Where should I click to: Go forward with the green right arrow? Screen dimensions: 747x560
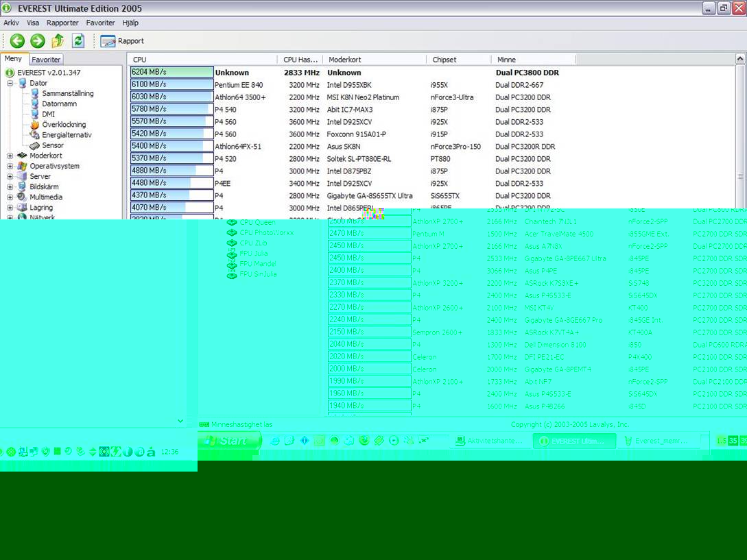(x=38, y=41)
